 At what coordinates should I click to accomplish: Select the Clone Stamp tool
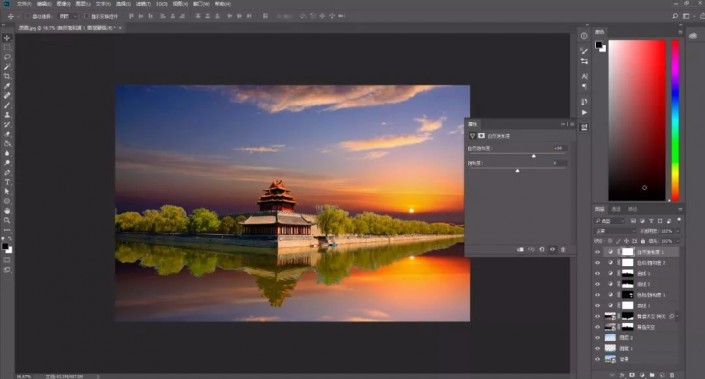7,115
